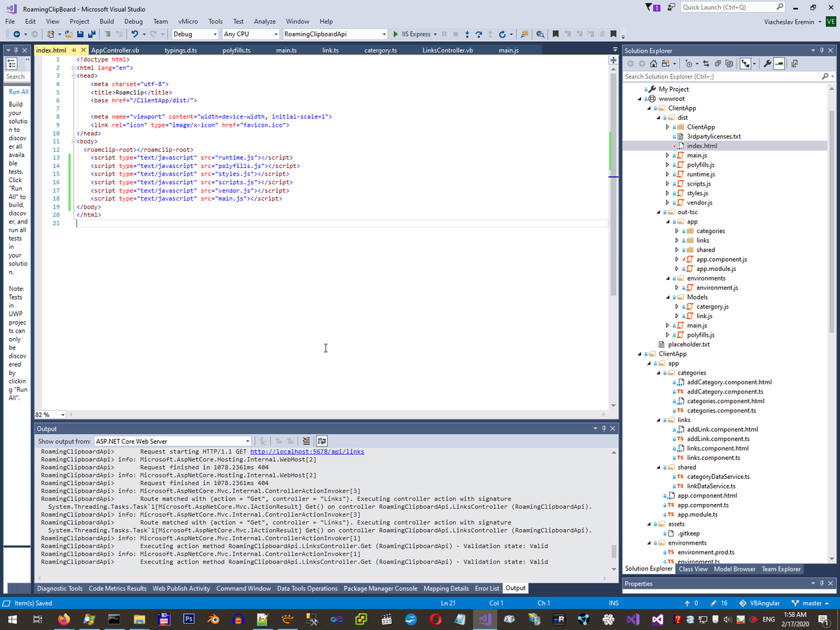Start debugging with the green IIS Express play button
Screen dimensions: 840x630
point(396,34)
